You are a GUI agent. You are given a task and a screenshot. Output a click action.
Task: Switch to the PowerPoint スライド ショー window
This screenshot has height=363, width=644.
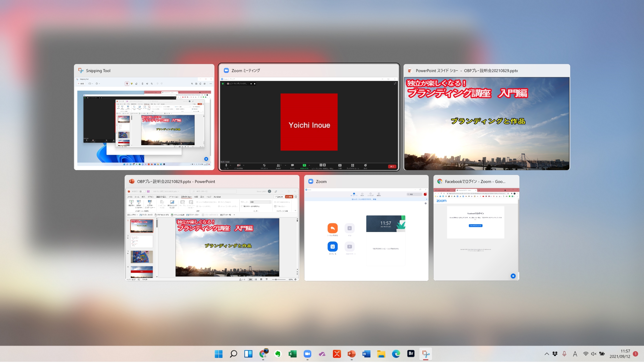(487, 117)
